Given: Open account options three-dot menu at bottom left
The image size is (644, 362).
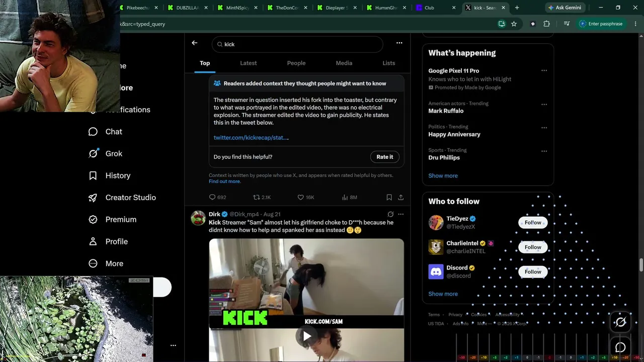Looking at the screenshot, I should [x=173, y=345].
